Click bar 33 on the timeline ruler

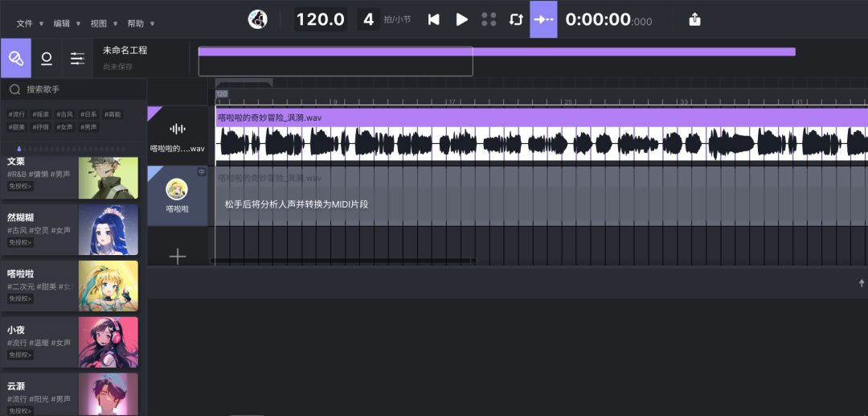tap(683, 102)
